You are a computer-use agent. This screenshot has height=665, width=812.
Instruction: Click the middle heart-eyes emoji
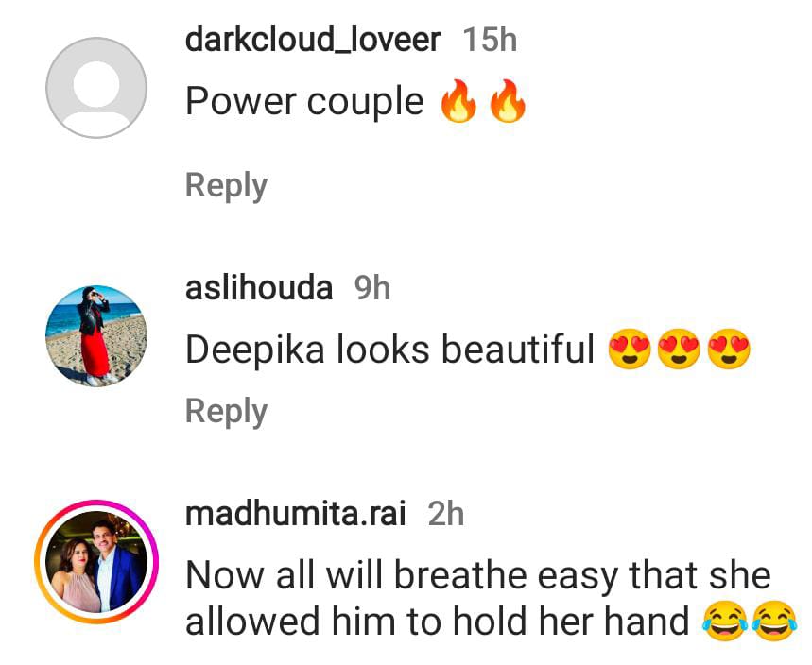[679, 349]
